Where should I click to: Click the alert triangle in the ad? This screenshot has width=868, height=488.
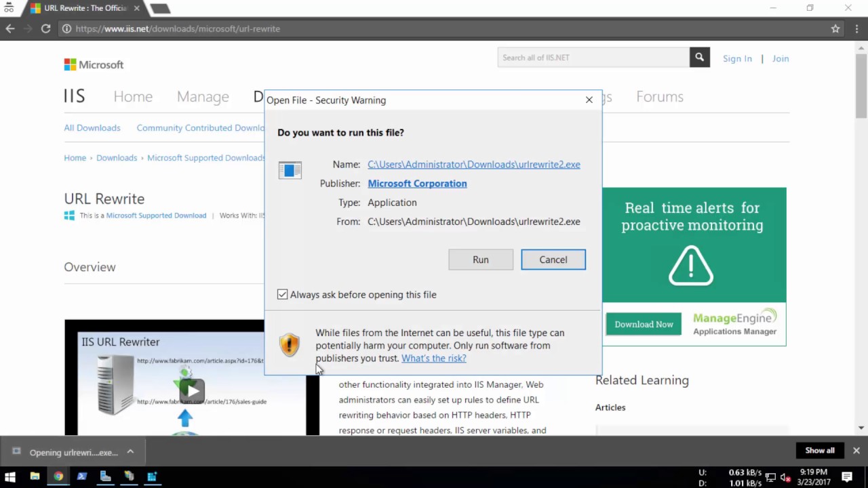click(690, 265)
